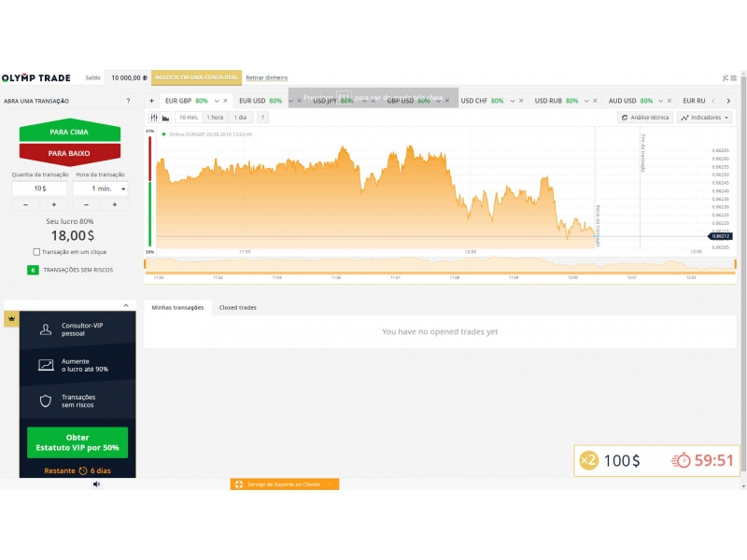Increase transaction time with plus button
Image resolution: width=747 pixels, height=560 pixels.
point(114,204)
